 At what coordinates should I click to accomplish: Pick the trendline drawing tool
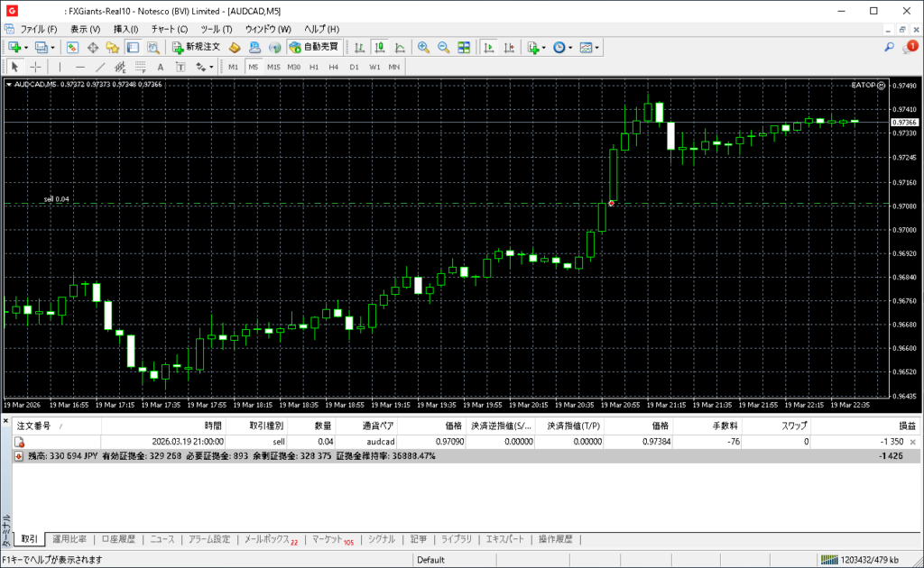click(100, 67)
